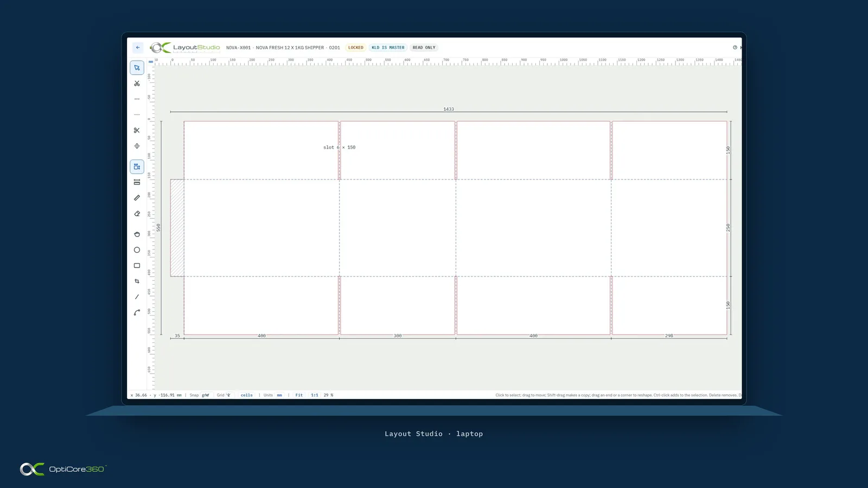The width and height of the screenshot is (868, 488).
Task: Click the READ ONLY badge
Action: point(424,48)
